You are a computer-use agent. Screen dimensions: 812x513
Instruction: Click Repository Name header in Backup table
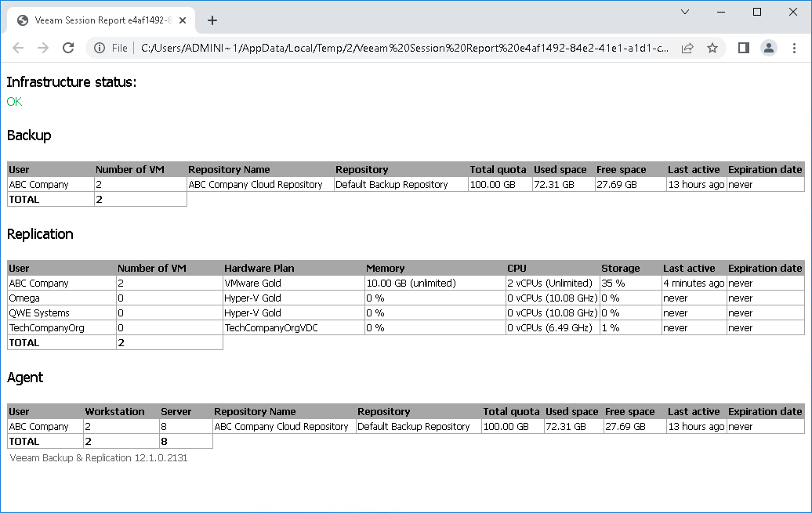coord(229,169)
